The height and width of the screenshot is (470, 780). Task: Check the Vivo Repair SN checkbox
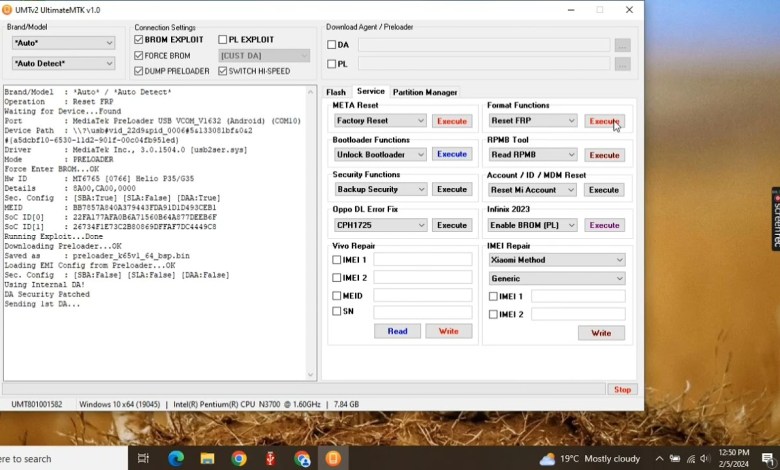tap(337, 311)
